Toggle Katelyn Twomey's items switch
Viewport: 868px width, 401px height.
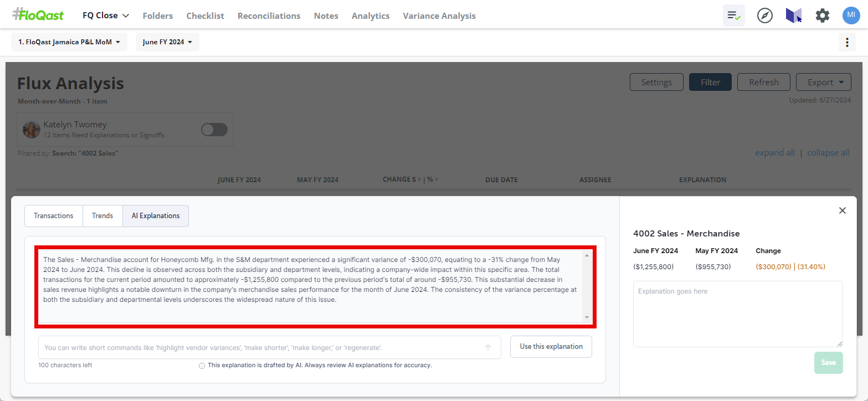click(x=214, y=130)
